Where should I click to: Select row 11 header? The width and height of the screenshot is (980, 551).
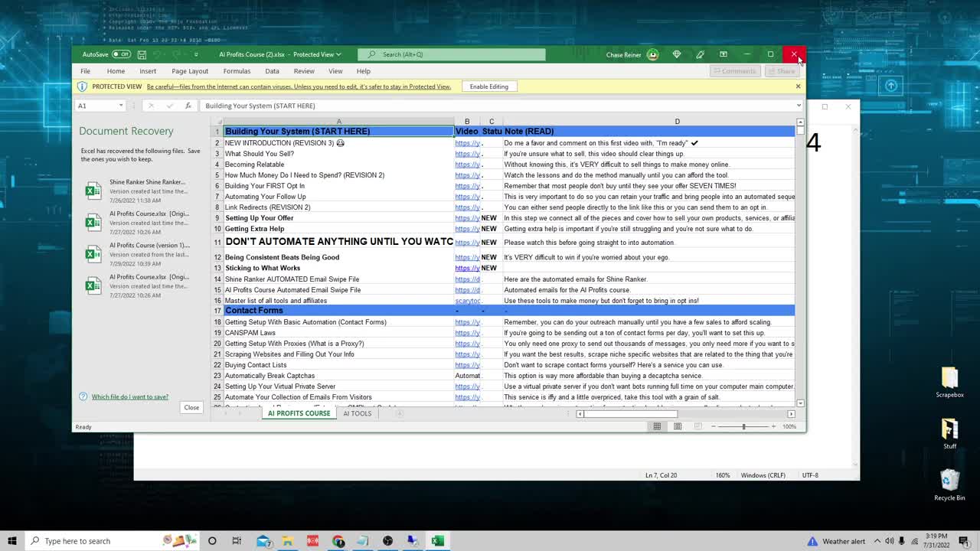[x=217, y=243]
